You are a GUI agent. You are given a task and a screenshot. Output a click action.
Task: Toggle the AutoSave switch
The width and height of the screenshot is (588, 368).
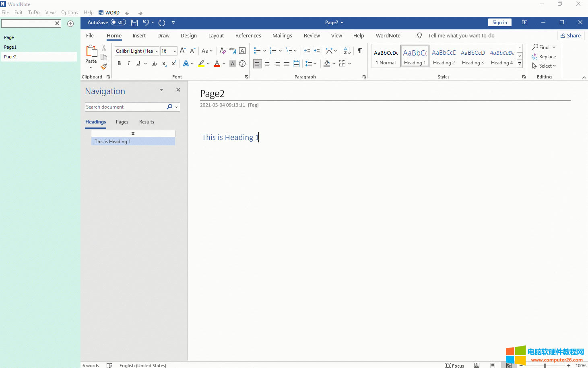click(x=118, y=23)
